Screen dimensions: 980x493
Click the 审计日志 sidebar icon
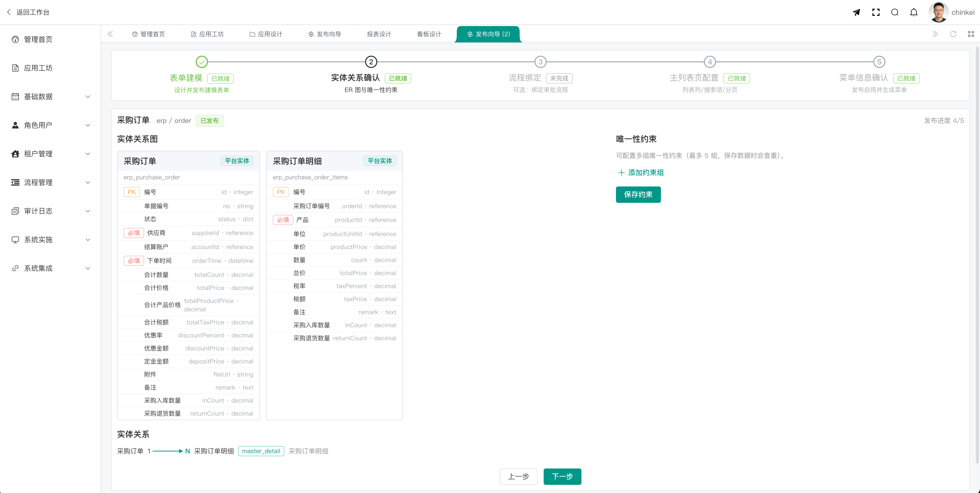click(x=15, y=211)
